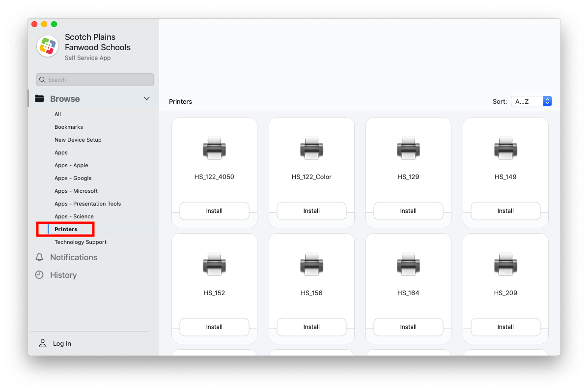The image size is (588, 392).
Task: Open the Bookmarks category
Action: [x=69, y=127]
